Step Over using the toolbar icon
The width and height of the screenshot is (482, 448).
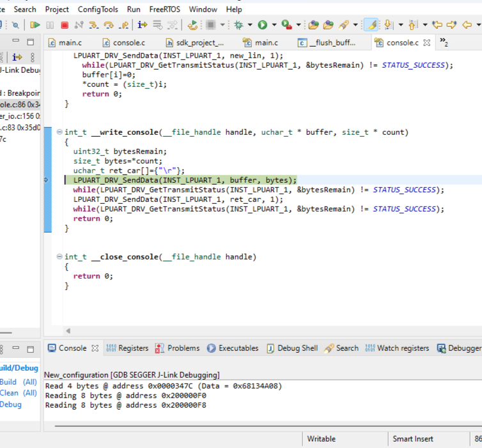click(109, 25)
